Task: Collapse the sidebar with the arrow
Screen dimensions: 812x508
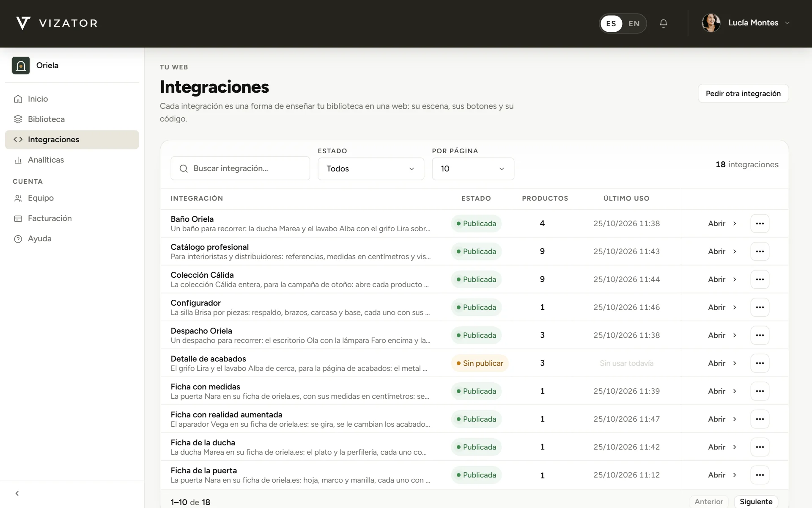Action: (17, 493)
